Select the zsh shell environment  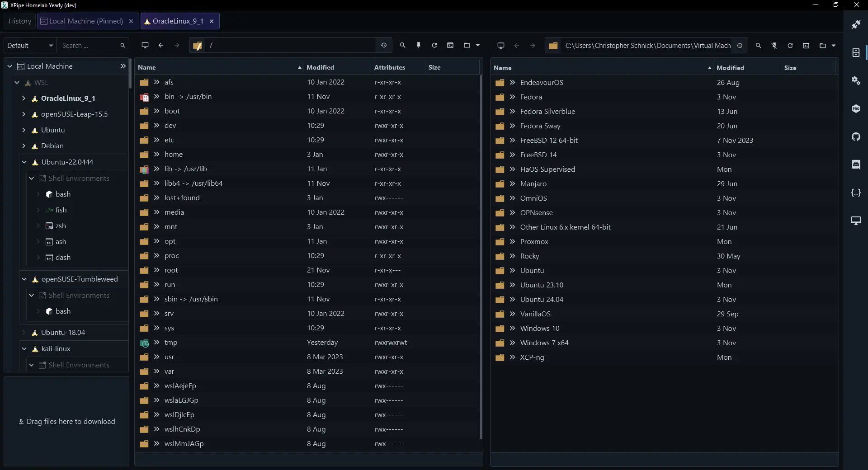[x=61, y=226]
